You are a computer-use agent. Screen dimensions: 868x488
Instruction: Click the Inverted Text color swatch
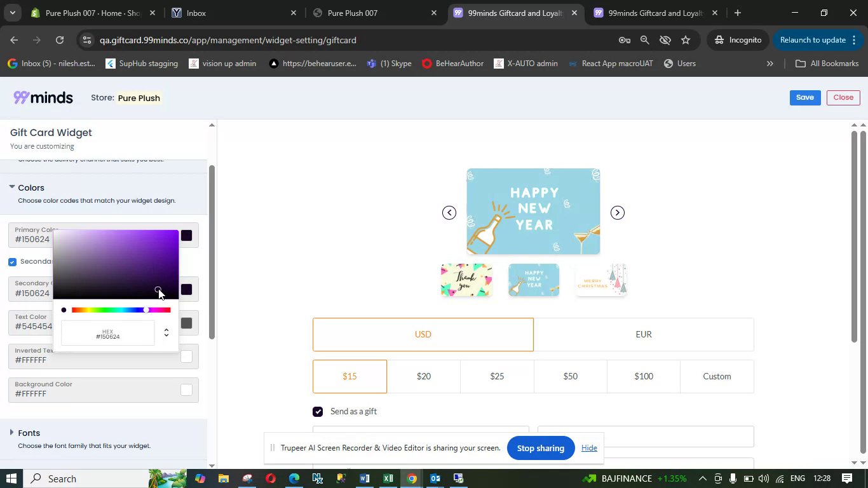[x=186, y=356]
